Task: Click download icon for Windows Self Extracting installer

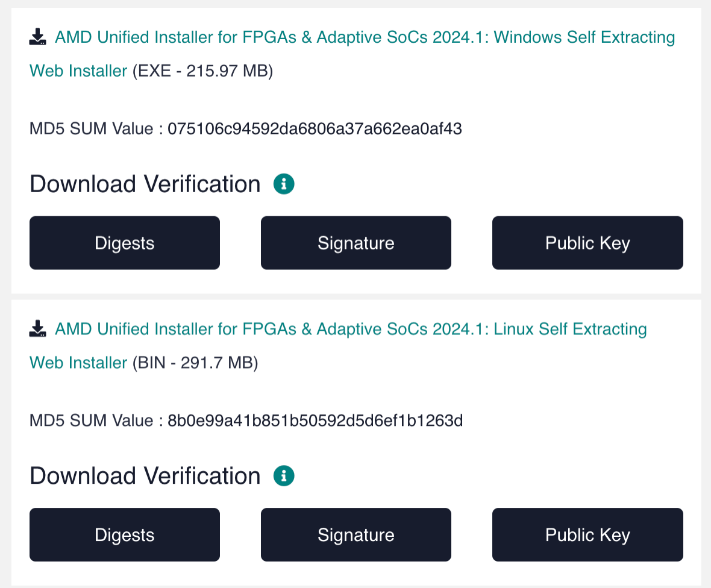Action: (38, 38)
